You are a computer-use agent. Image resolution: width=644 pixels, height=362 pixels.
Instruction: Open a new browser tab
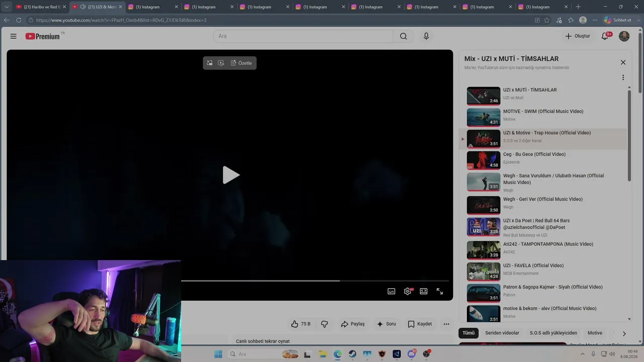pos(578,7)
